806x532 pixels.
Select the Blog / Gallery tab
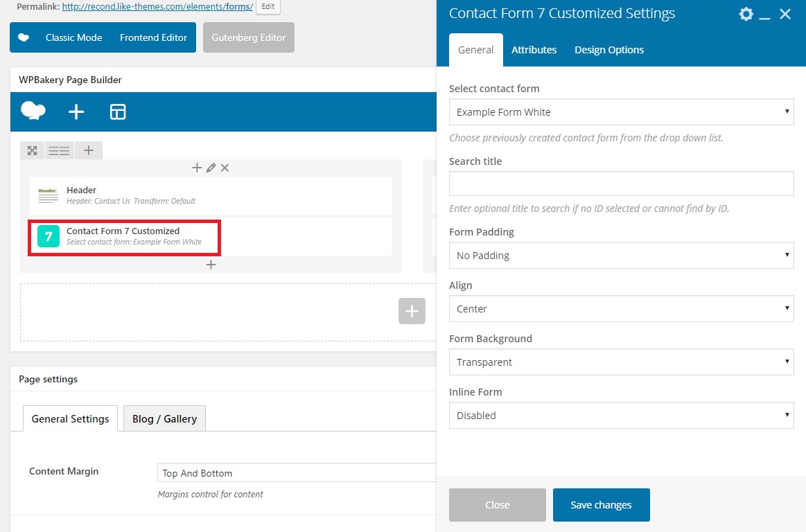[164, 418]
